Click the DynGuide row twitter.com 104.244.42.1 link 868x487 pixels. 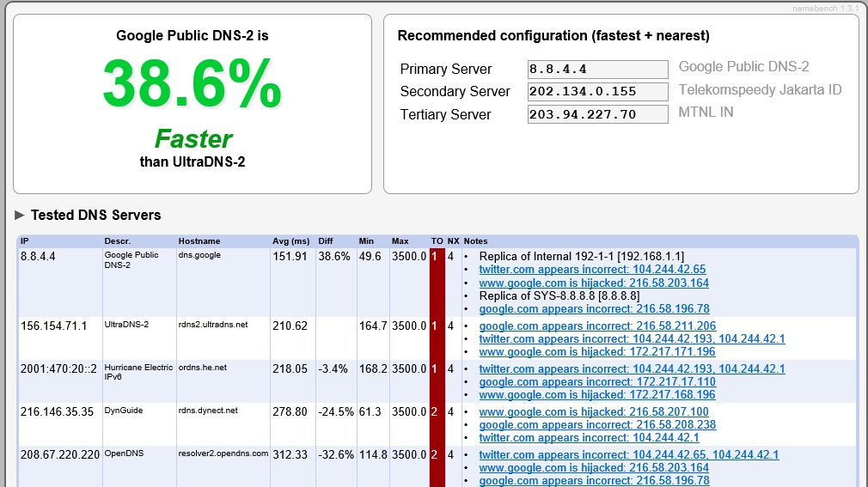pyautogui.click(x=589, y=438)
